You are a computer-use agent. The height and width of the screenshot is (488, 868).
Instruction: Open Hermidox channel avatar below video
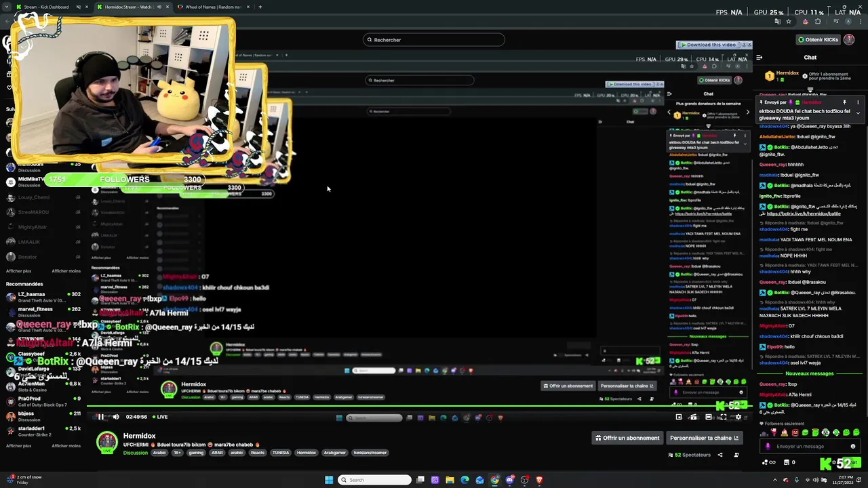(107, 442)
